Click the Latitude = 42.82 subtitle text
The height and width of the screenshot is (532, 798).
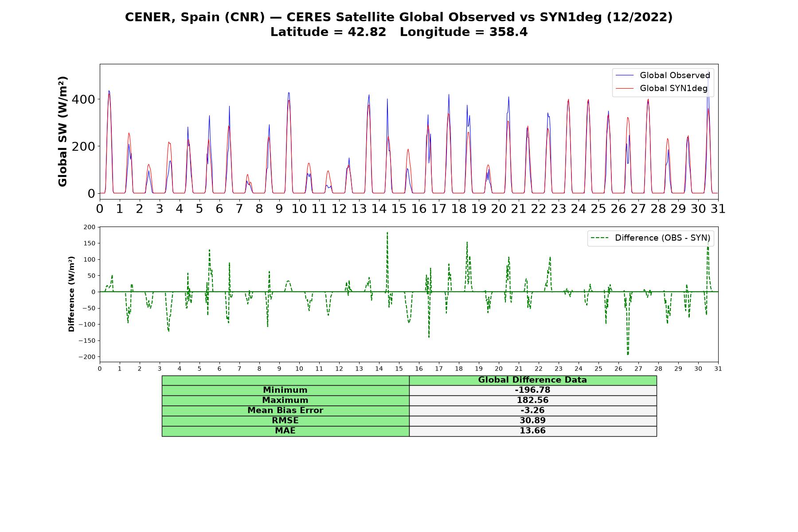tap(328, 32)
